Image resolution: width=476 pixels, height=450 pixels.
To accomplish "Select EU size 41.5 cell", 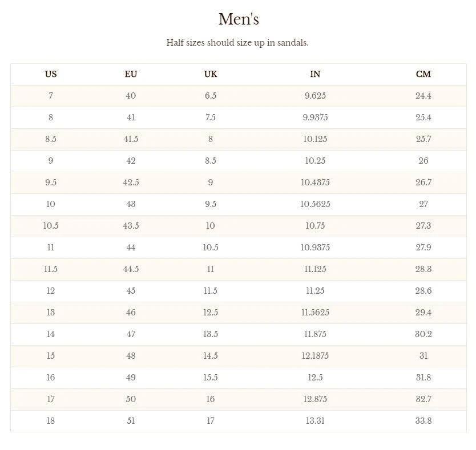I will 131,139.
